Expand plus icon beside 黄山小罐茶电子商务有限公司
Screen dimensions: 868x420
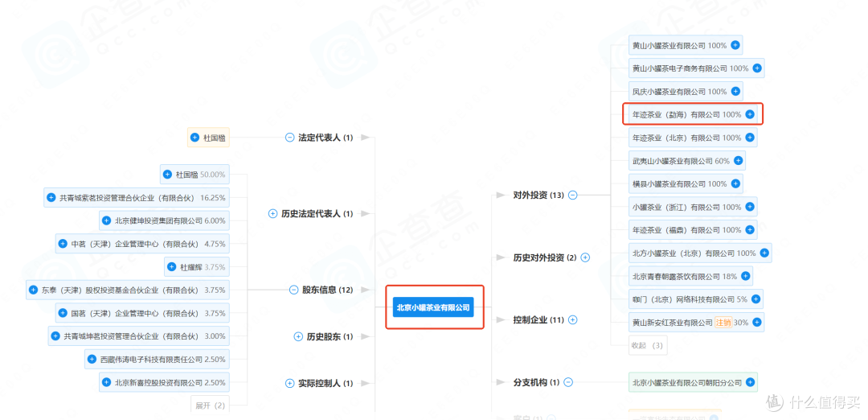[x=757, y=68]
